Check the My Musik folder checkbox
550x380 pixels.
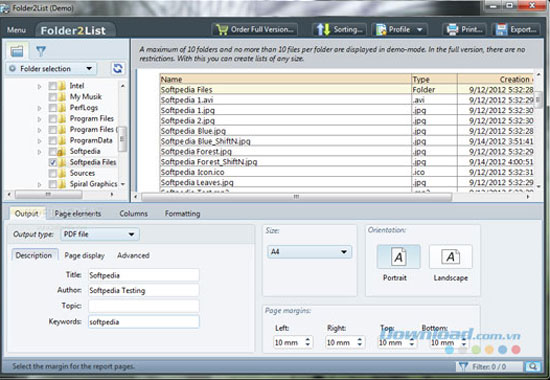53,97
